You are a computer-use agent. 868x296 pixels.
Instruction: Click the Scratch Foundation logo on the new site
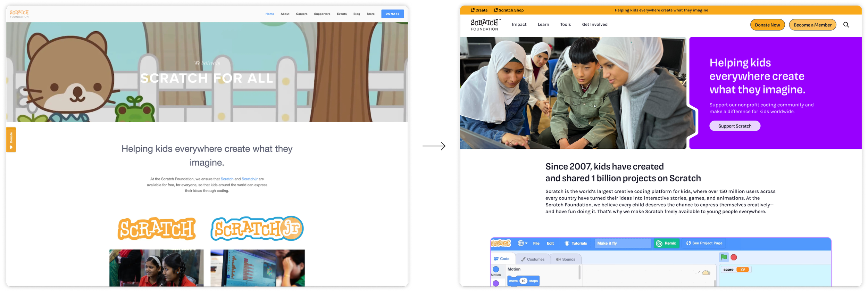[485, 25]
